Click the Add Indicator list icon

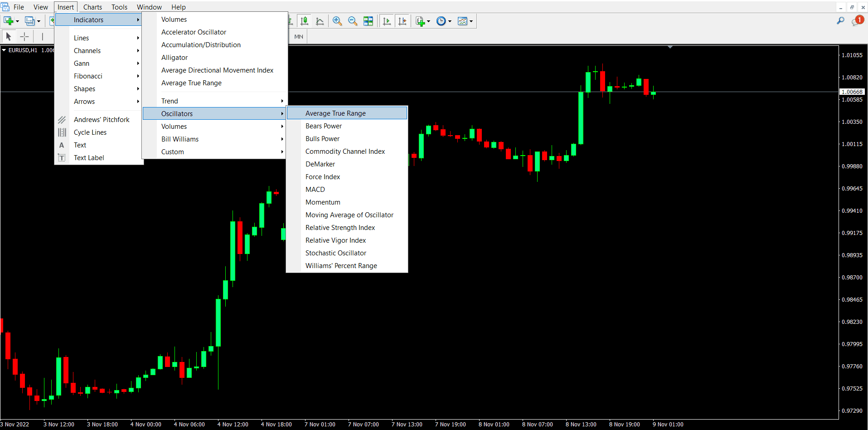420,21
